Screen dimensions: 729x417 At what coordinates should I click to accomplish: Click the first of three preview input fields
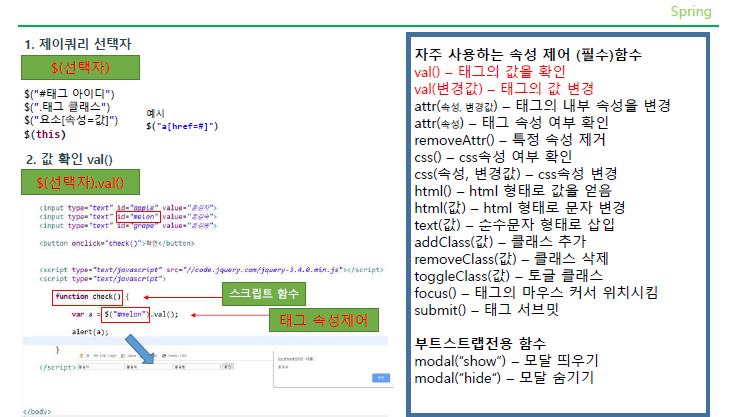(100, 367)
